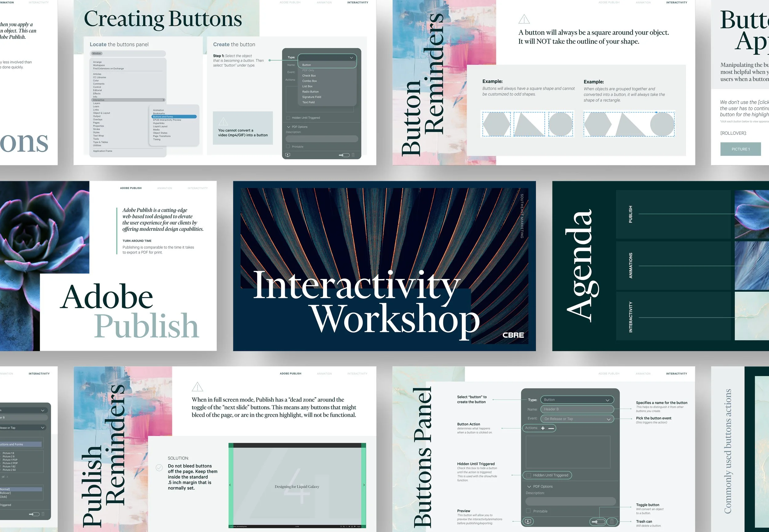Click the preview icon in Buttons Panel slide
This screenshot has width=769, height=532.
[x=528, y=521]
